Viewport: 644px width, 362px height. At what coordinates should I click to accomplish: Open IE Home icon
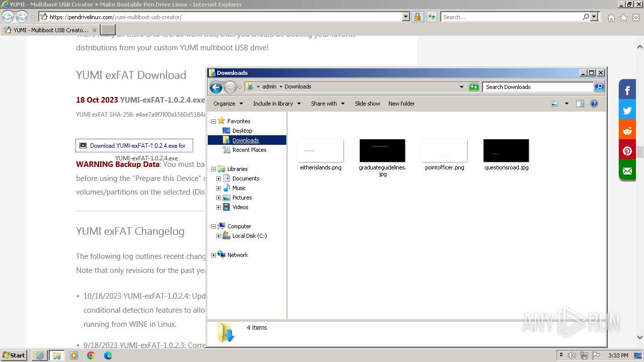tap(611, 18)
